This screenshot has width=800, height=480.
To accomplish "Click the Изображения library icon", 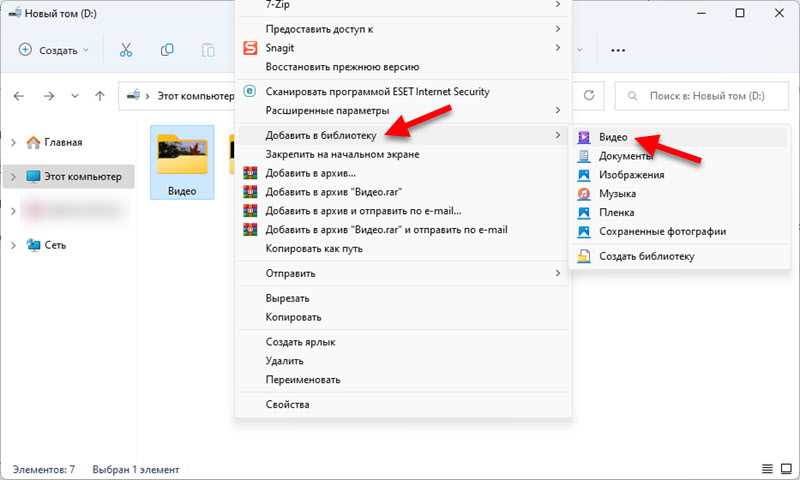I will [584, 175].
